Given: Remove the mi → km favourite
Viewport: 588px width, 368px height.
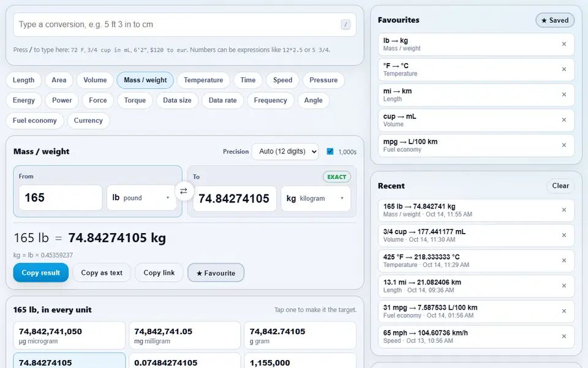Looking at the screenshot, I should [x=563, y=94].
